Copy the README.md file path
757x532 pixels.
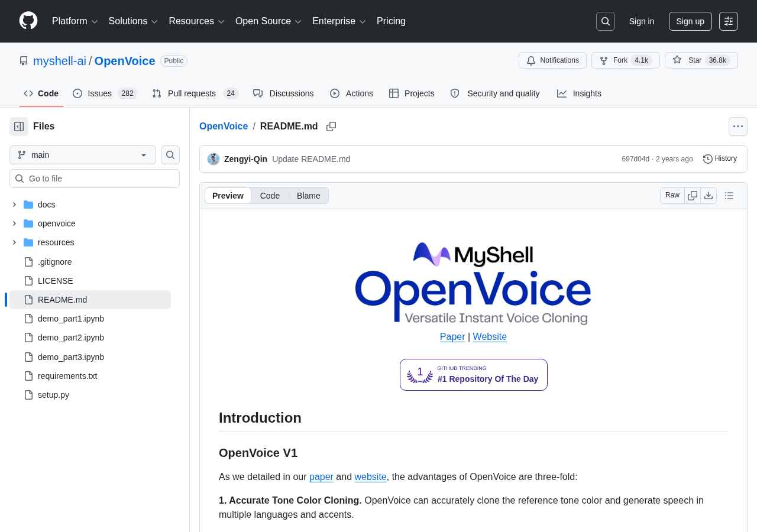point(331,126)
